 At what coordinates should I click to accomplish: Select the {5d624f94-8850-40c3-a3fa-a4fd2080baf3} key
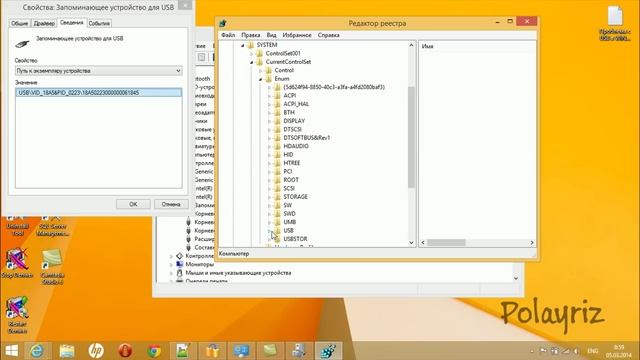[334, 87]
